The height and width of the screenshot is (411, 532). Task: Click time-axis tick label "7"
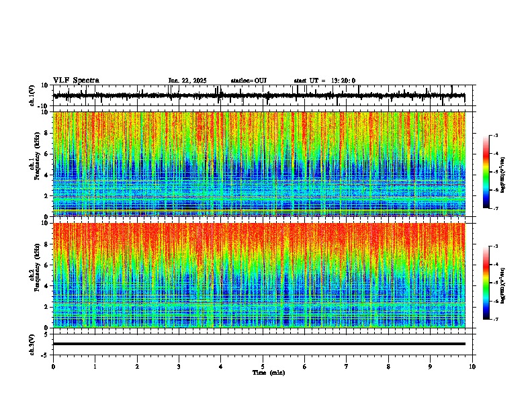(x=347, y=367)
